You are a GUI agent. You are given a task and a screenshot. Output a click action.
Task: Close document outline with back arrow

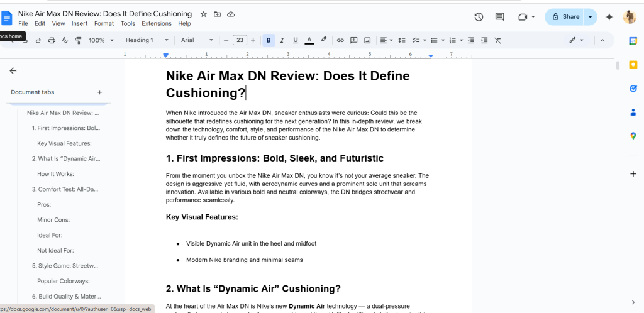[13, 70]
